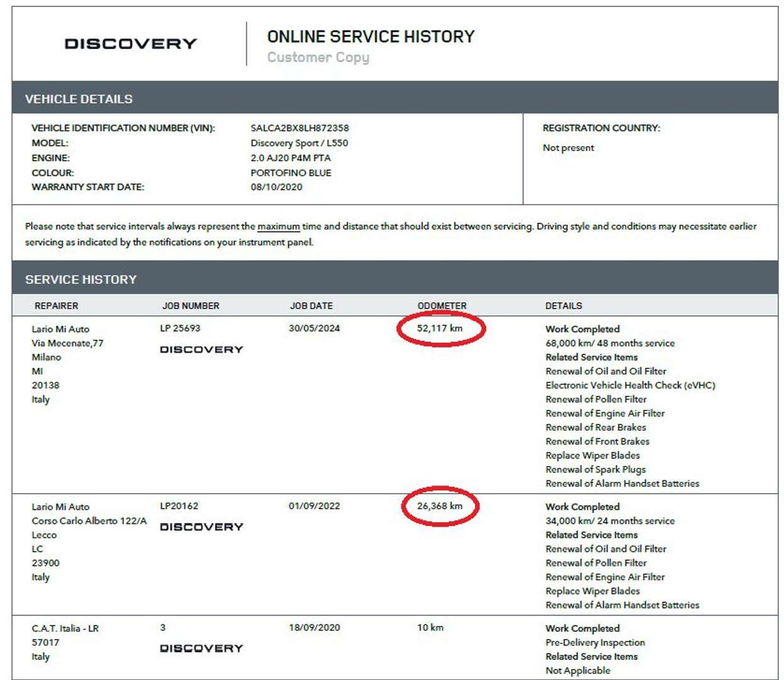Click 34,000 km/ 24 months service text
This screenshot has width=784, height=680.
pos(610,521)
